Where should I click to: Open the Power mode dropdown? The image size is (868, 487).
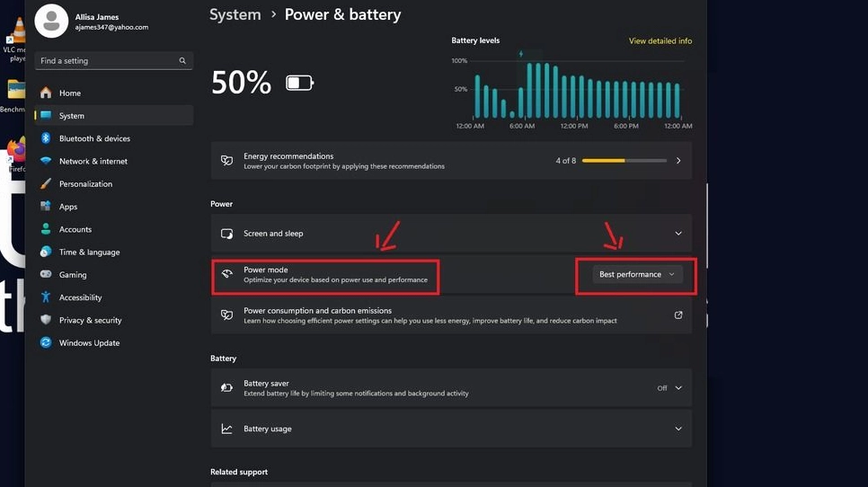(637, 275)
